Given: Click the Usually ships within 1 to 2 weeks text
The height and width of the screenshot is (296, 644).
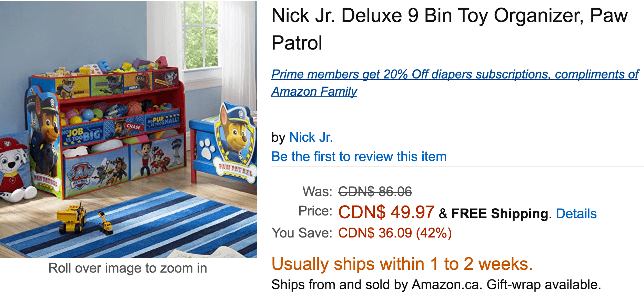Looking at the screenshot, I should pyautogui.click(x=402, y=264).
